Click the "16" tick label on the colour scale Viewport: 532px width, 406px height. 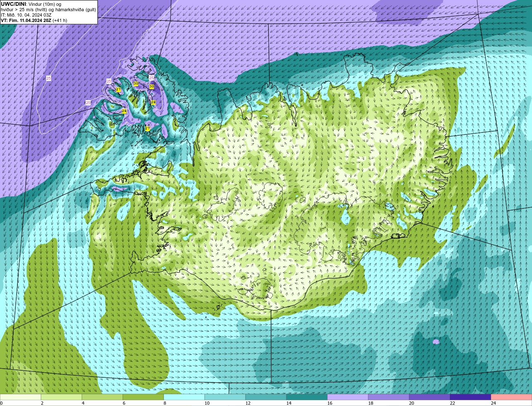click(330, 403)
